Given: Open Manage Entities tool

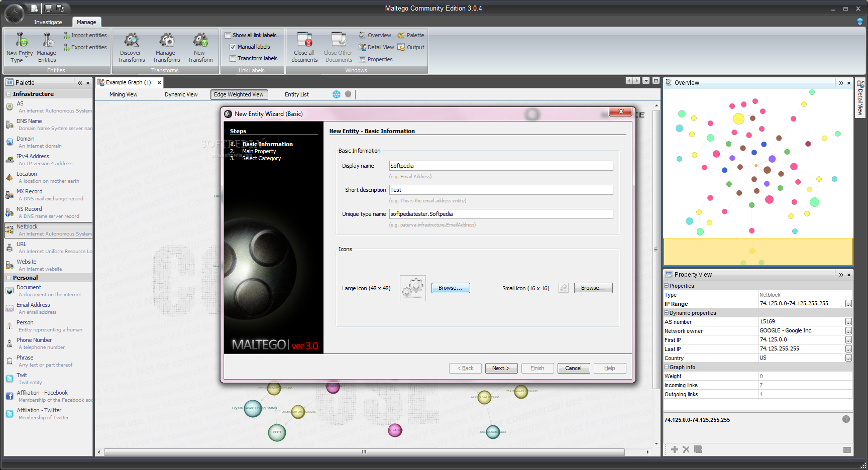Looking at the screenshot, I should click(47, 47).
